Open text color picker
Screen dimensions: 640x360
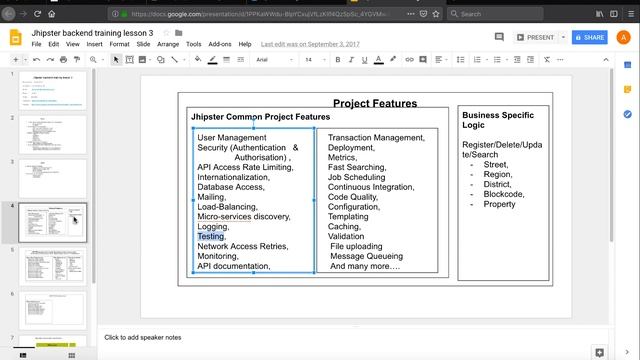pos(378,60)
